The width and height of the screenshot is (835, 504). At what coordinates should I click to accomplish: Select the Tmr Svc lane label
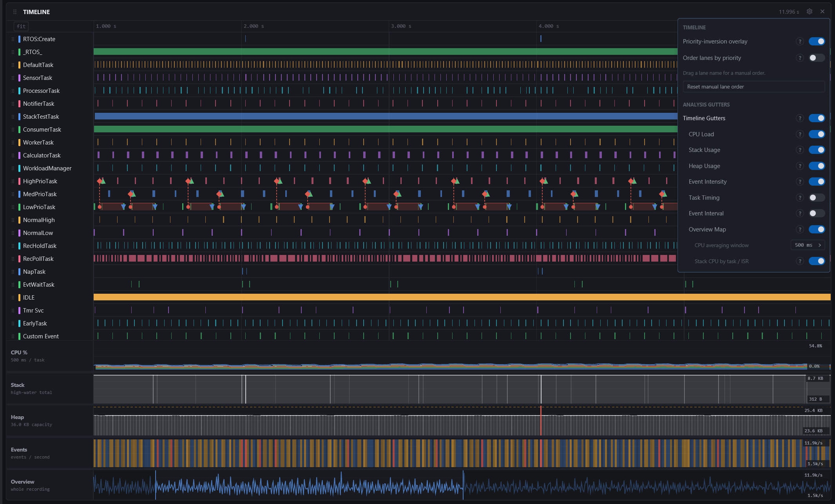pyautogui.click(x=33, y=311)
